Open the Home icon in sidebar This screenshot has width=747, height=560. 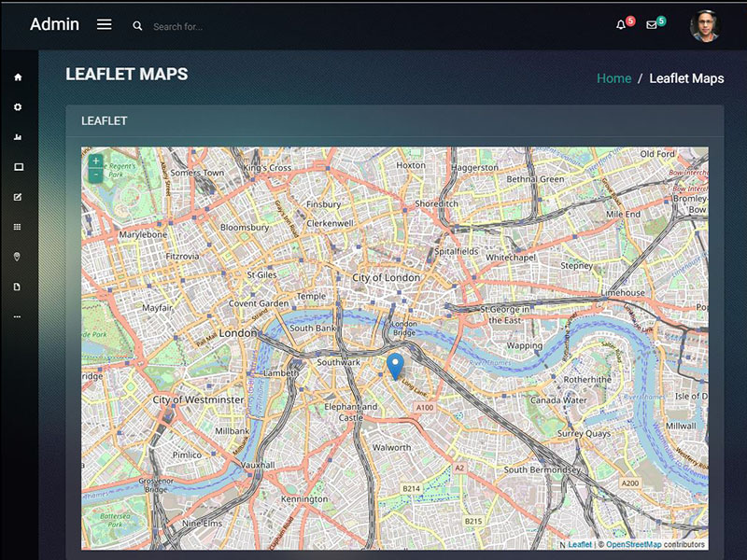click(18, 77)
